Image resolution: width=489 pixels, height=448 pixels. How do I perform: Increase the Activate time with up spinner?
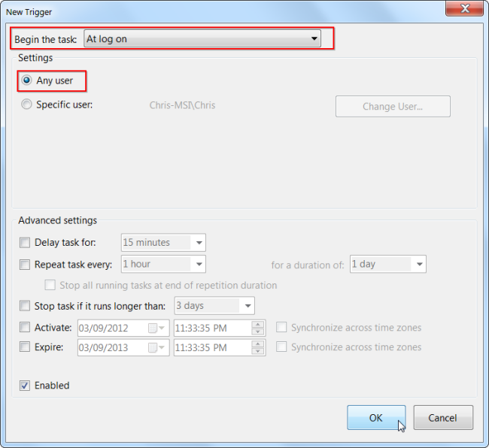(257, 325)
